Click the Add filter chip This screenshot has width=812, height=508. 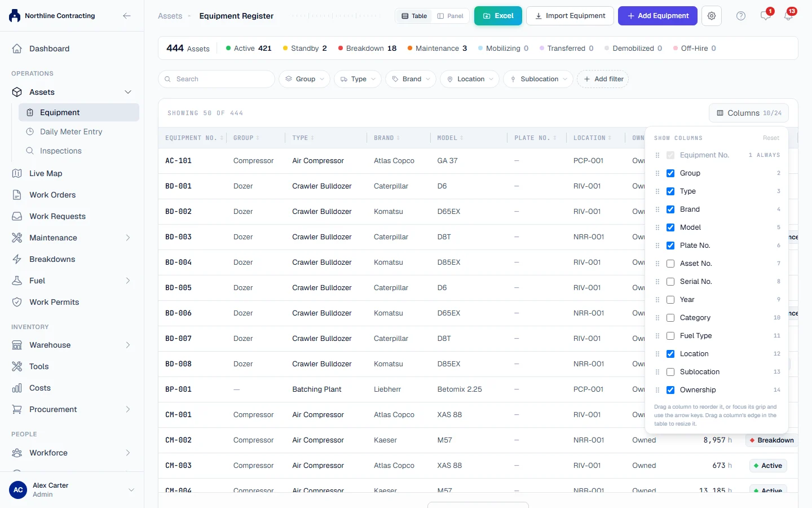[603, 79]
